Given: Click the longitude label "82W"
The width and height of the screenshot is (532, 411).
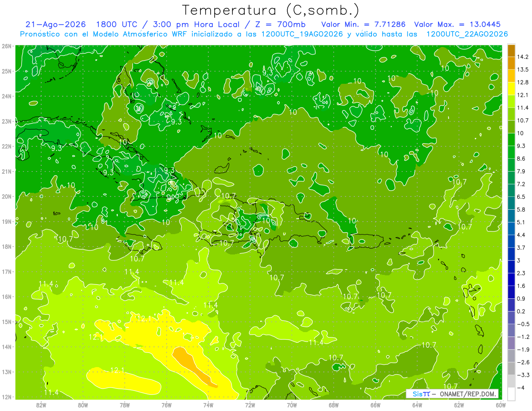Looking at the screenshot, I should [41, 405].
